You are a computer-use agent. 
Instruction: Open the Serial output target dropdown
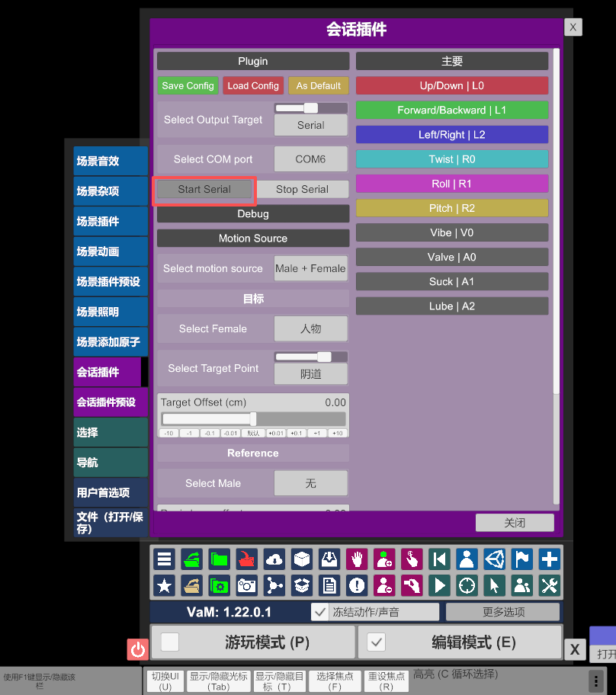311,126
